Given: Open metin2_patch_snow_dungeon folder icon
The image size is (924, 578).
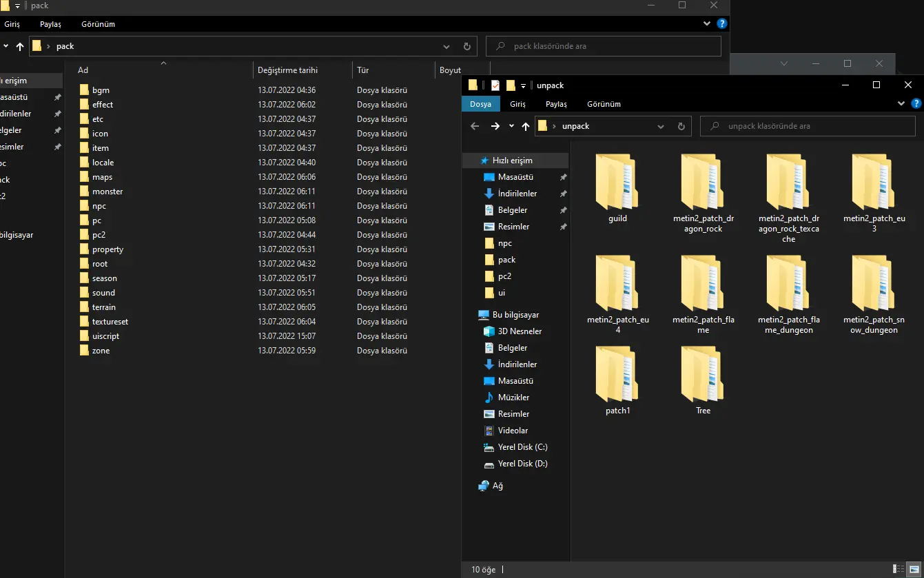Looking at the screenshot, I should [874, 284].
